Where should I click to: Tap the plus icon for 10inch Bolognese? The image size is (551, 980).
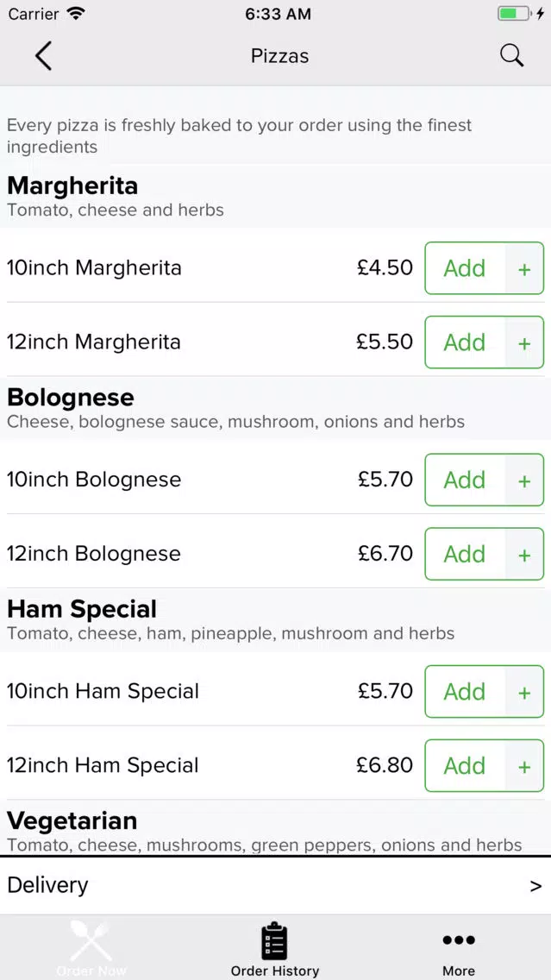524,480
